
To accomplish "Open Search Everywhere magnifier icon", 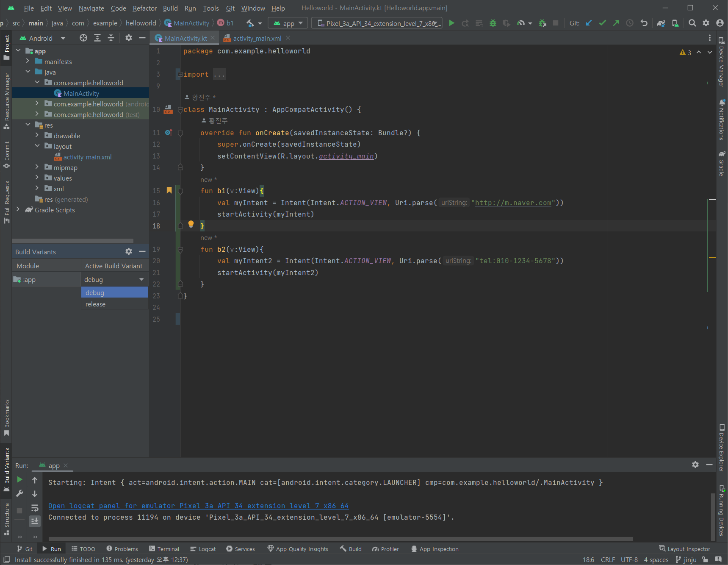I will click(x=692, y=23).
